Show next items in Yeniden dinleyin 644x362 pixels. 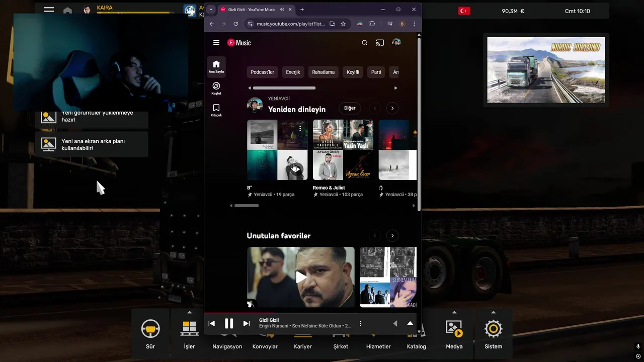click(x=392, y=108)
